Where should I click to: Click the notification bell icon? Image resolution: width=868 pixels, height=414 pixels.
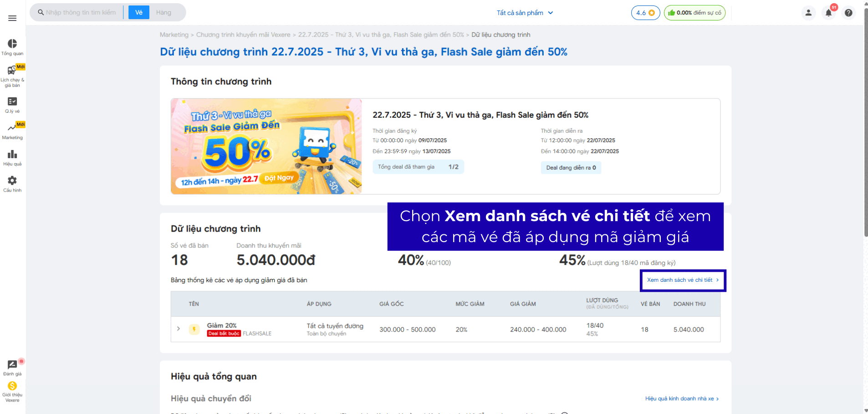click(x=828, y=13)
